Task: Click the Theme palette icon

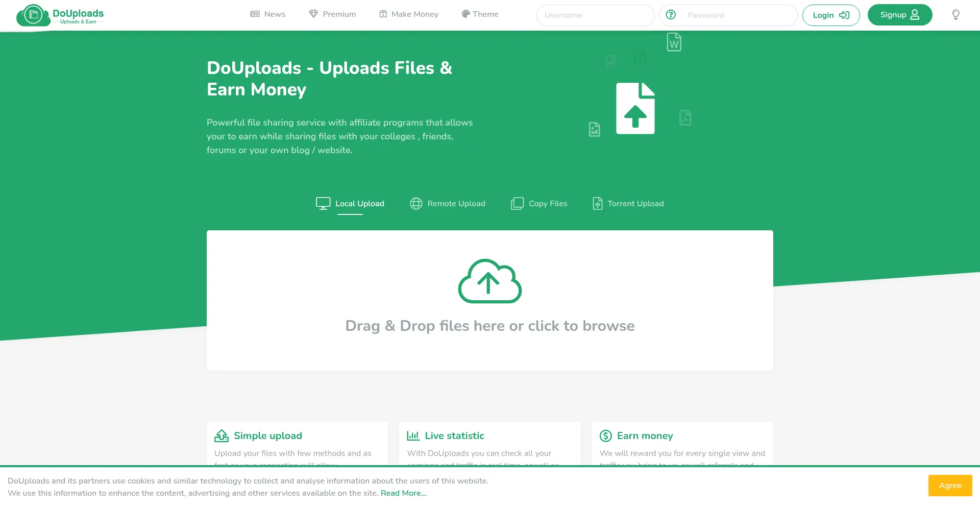Action: 465,14
